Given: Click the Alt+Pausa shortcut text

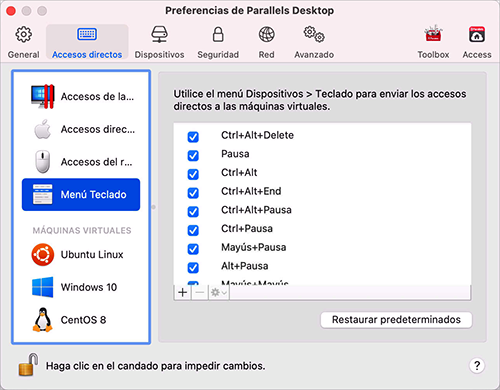Looking at the screenshot, I should click(x=245, y=266).
